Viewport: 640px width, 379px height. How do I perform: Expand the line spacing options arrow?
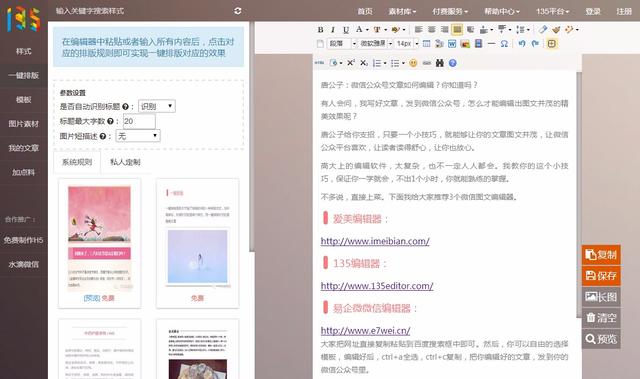point(528,29)
